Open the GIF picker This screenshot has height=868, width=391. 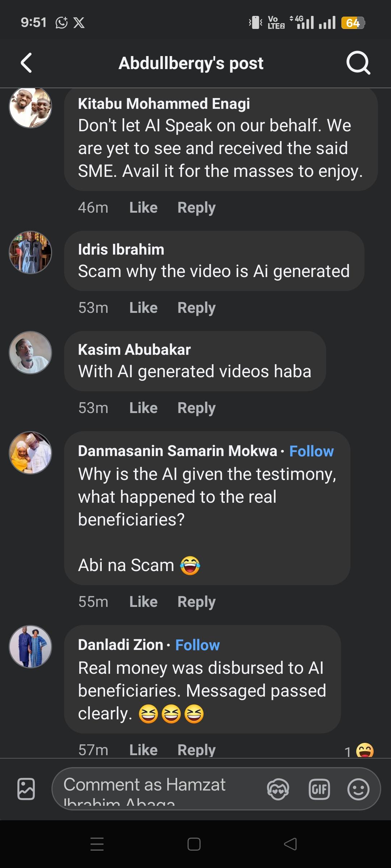coord(319,789)
